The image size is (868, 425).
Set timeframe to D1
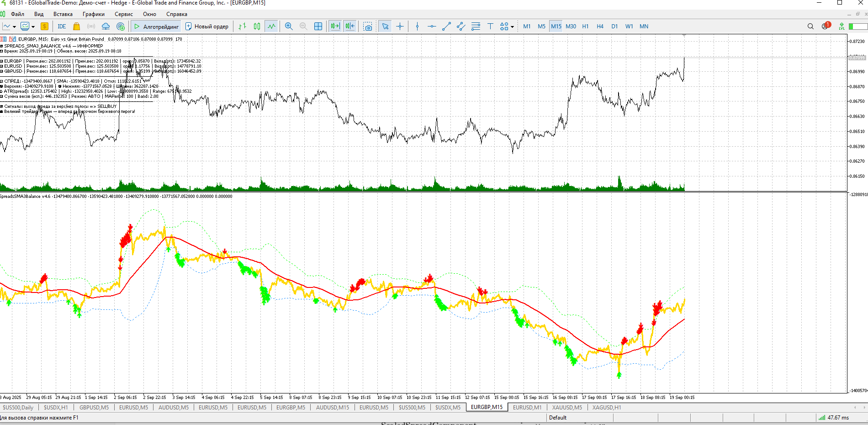point(614,27)
